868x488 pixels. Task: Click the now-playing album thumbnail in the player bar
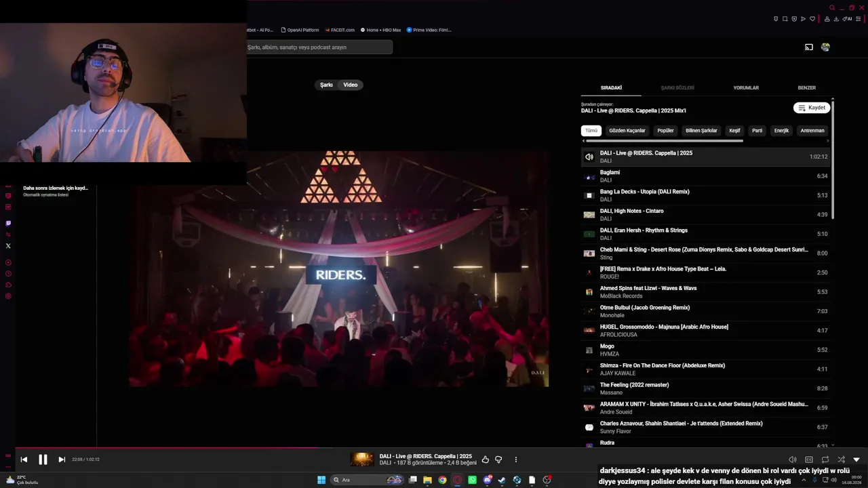(362, 460)
